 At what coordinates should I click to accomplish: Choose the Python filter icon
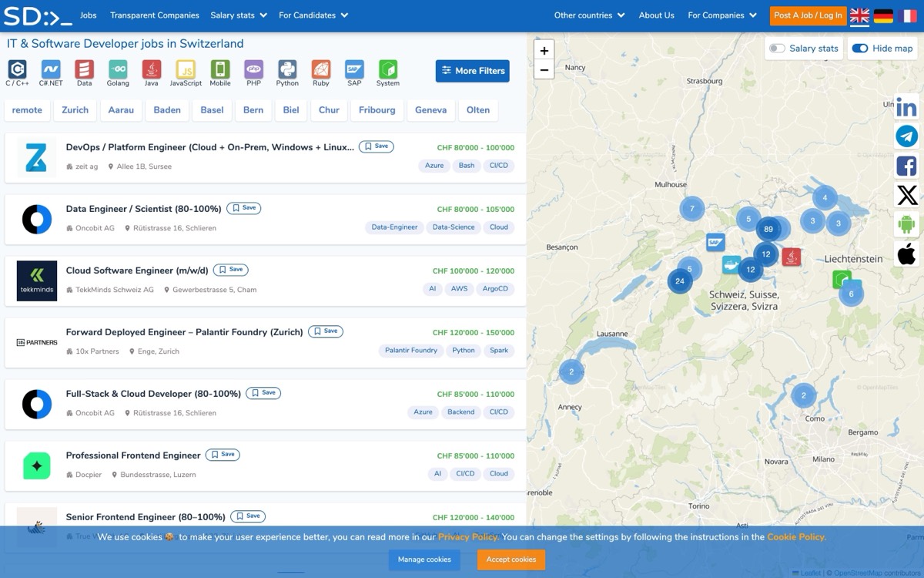click(x=287, y=69)
